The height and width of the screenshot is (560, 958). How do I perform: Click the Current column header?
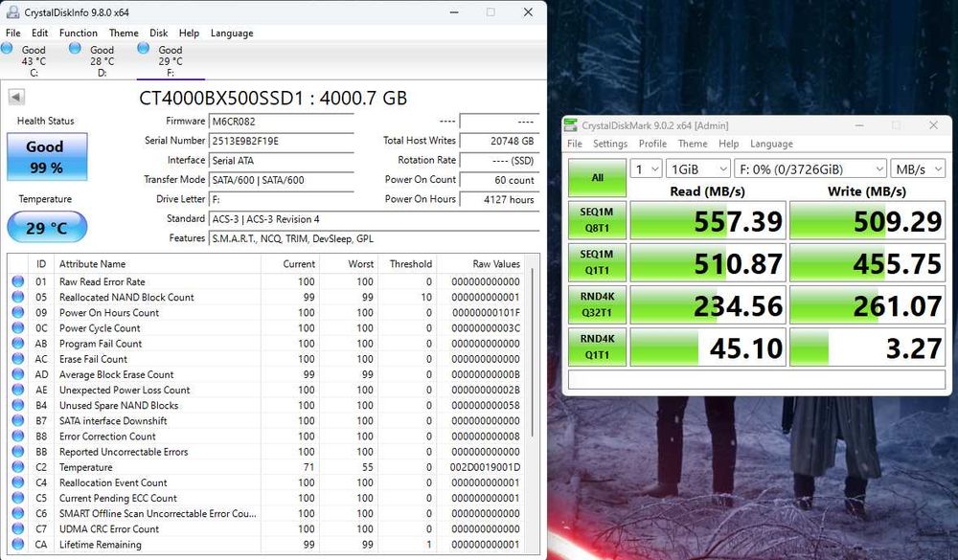coord(290,264)
